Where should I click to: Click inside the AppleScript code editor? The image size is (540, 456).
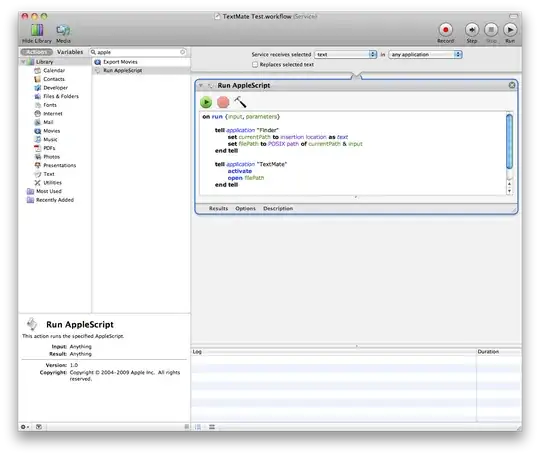(x=353, y=153)
